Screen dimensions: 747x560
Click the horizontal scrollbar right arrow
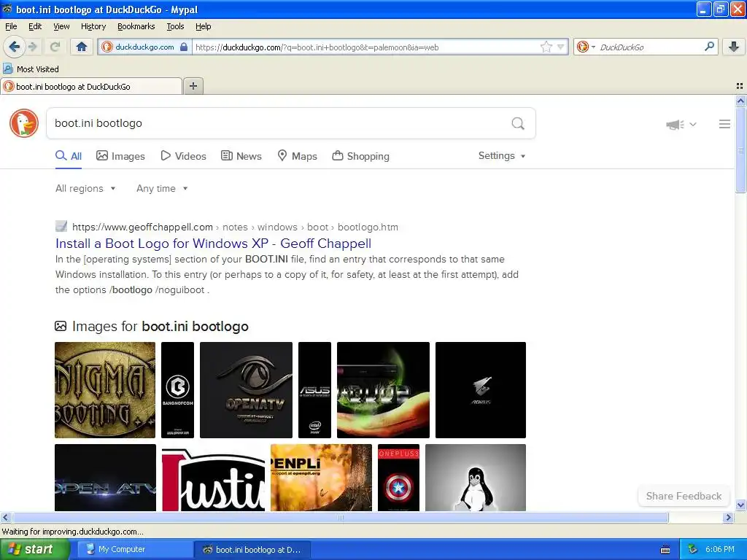coord(728,517)
